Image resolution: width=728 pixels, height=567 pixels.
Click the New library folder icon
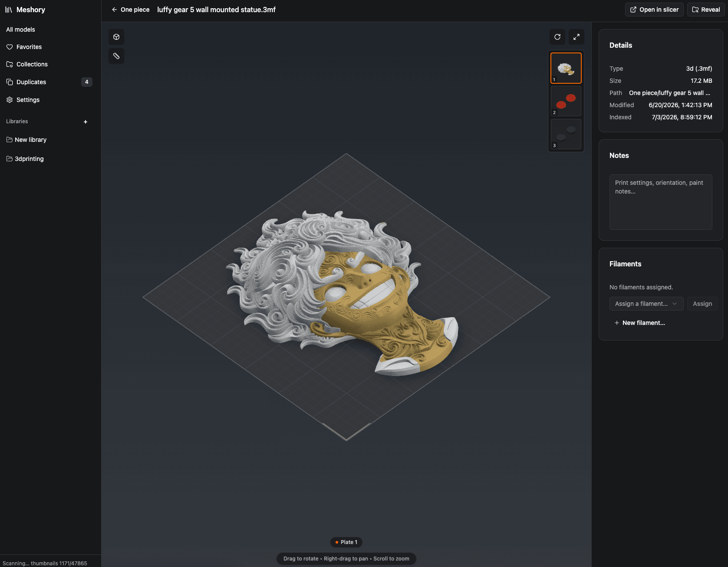point(10,140)
